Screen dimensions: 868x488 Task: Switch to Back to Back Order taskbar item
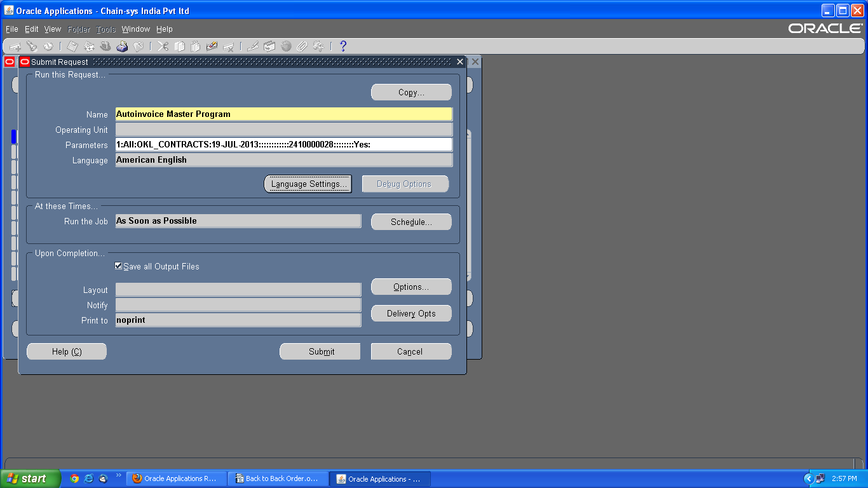(x=278, y=478)
